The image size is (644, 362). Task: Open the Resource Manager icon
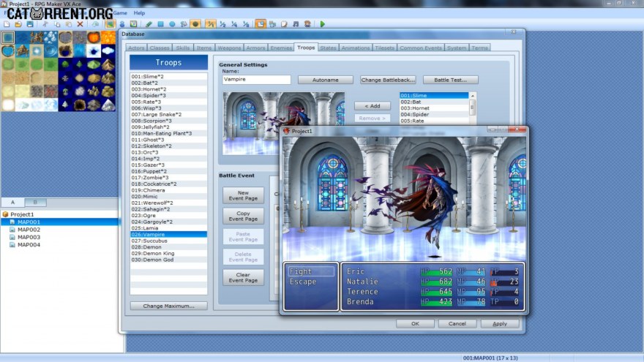tap(272, 24)
